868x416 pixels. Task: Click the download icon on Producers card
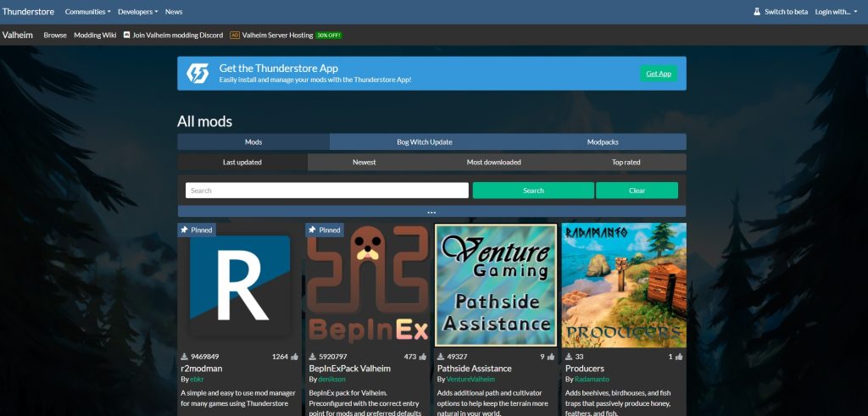[x=569, y=357]
